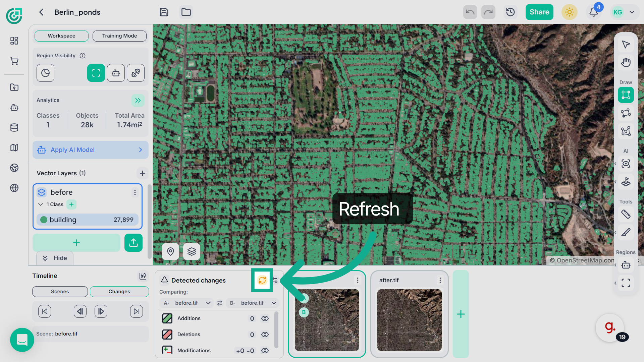Click the save project icon

[x=164, y=12]
